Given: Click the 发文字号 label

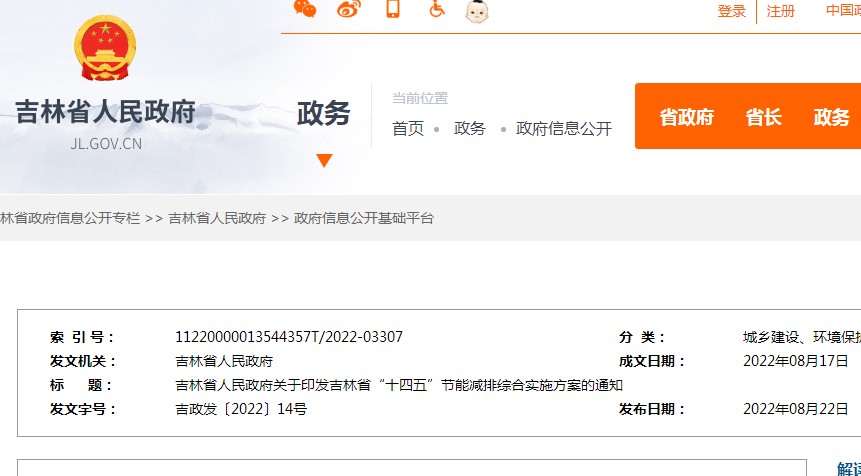Looking at the screenshot, I should click(x=83, y=409).
